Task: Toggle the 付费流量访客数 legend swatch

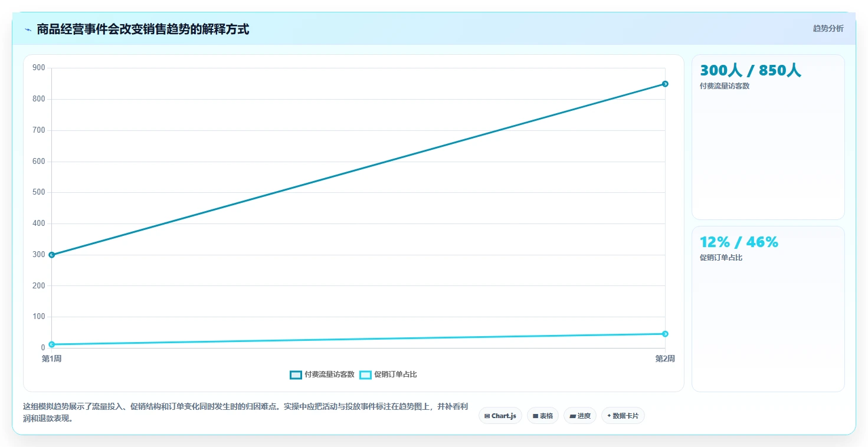Action: click(x=296, y=374)
